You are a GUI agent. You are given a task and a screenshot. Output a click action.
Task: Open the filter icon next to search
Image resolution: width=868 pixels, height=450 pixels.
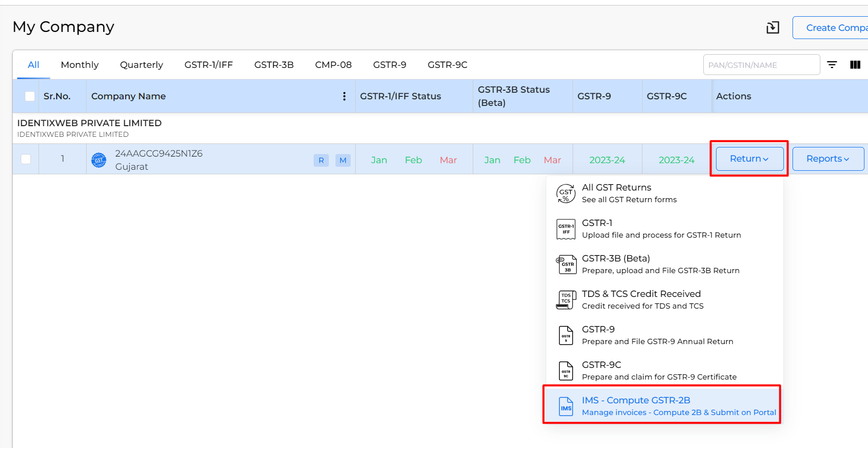coord(832,65)
